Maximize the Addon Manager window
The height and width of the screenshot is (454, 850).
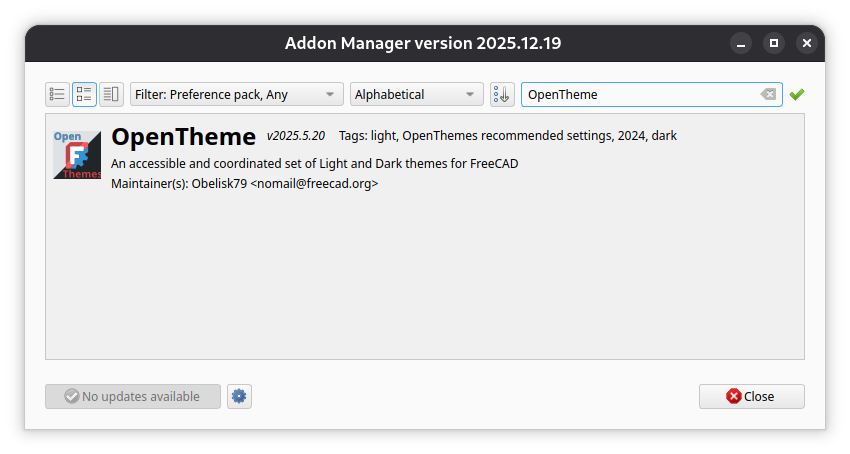(773, 43)
